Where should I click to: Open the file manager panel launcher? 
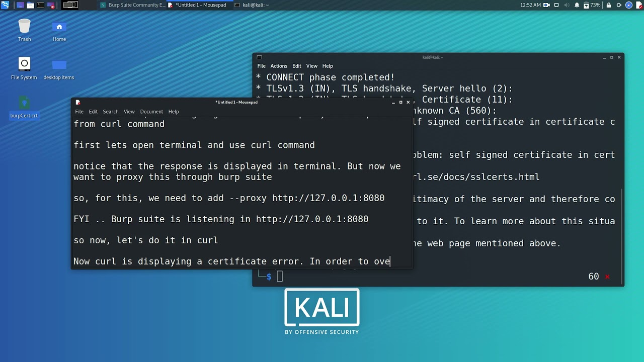pyautogui.click(x=30, y=5)
